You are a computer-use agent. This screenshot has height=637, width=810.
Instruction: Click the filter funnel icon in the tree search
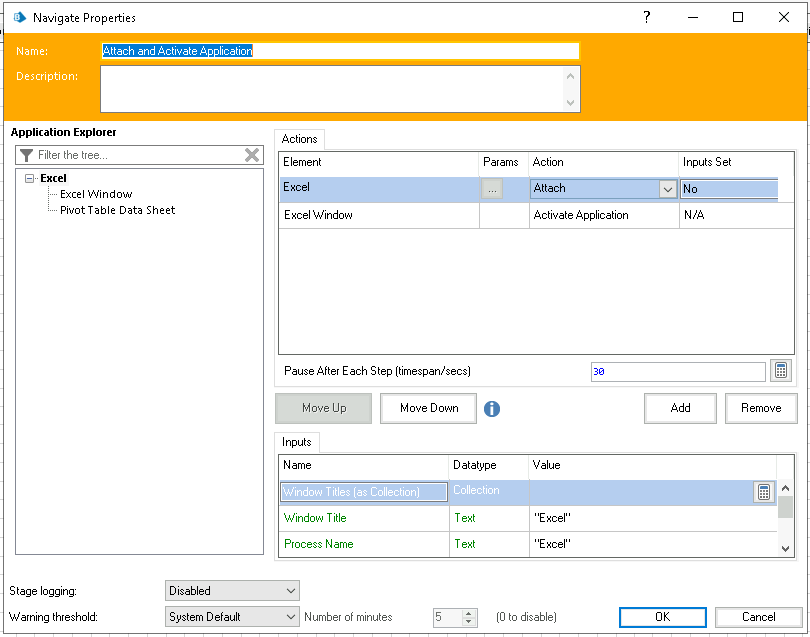[25, 155]
